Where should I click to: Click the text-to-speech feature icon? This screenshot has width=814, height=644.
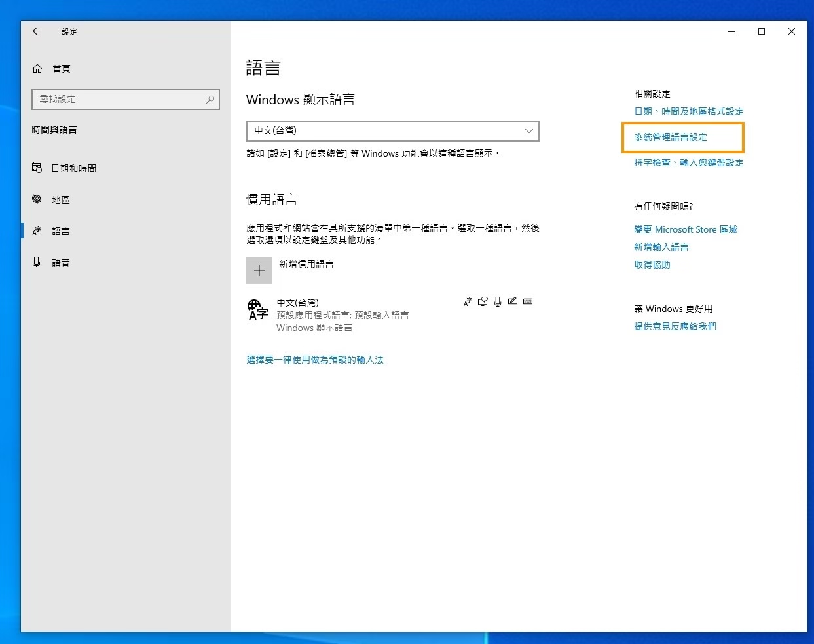(483, 302)
